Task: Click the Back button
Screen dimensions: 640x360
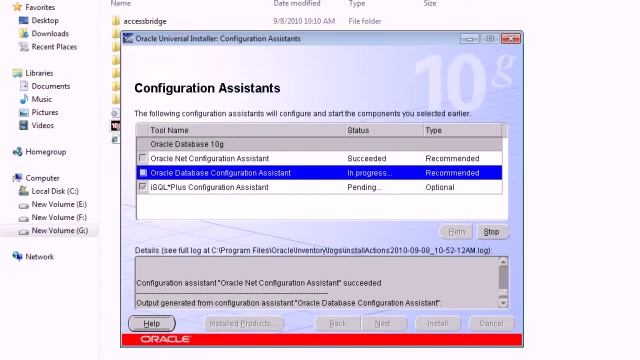Action: pyautogui.click(x=338, y=324)
